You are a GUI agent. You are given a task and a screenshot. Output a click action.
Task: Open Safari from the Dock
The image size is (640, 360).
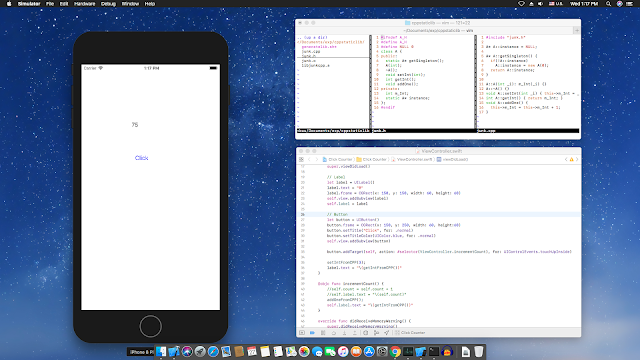213,351
